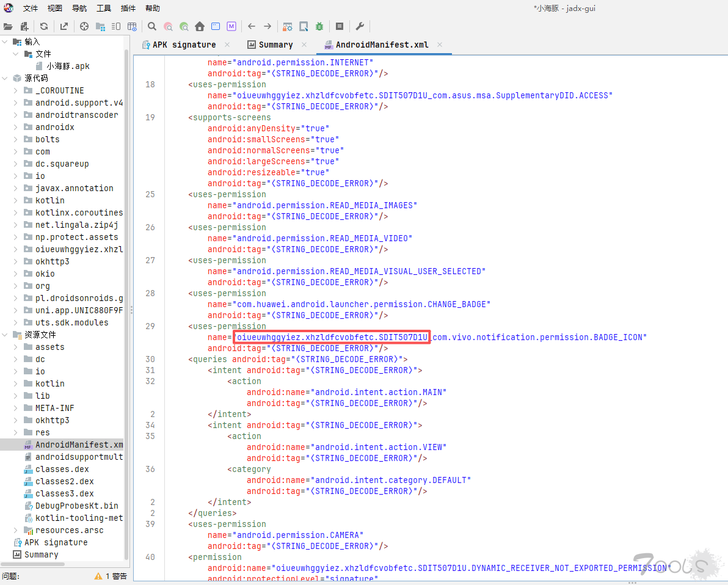Click the 1 警告 warning indicator
The image size is (728, 585).
point(111,576)
